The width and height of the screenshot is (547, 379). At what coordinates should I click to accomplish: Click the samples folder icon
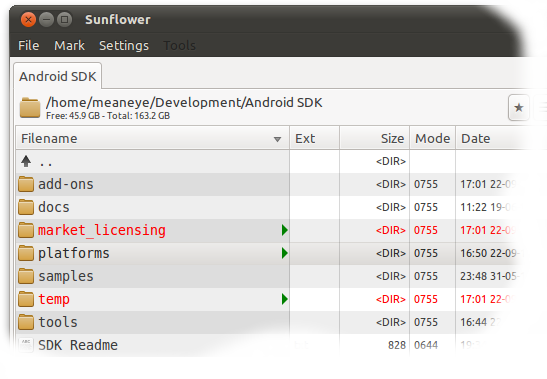tap(26, 276)
